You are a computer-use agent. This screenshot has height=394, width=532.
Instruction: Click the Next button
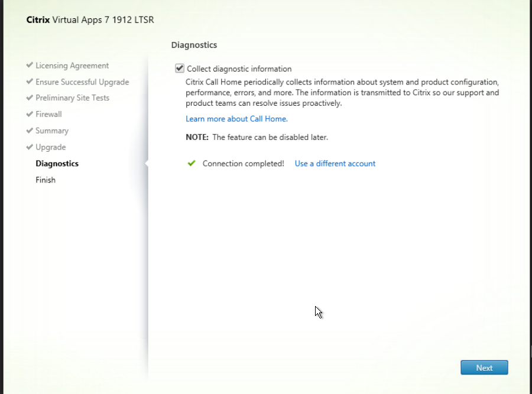tap(484, 367)
